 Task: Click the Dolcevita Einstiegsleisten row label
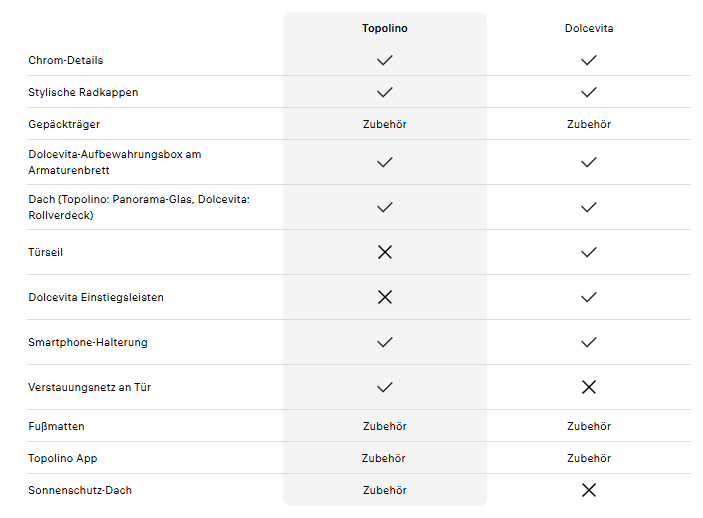[x=96, y=297]
